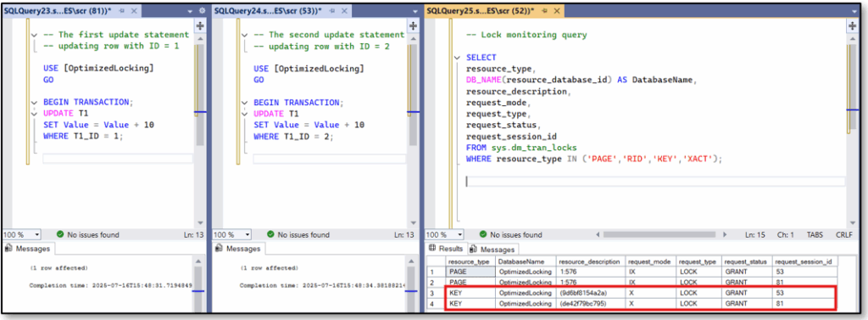Select request_type column header

(x=698, y=261)
